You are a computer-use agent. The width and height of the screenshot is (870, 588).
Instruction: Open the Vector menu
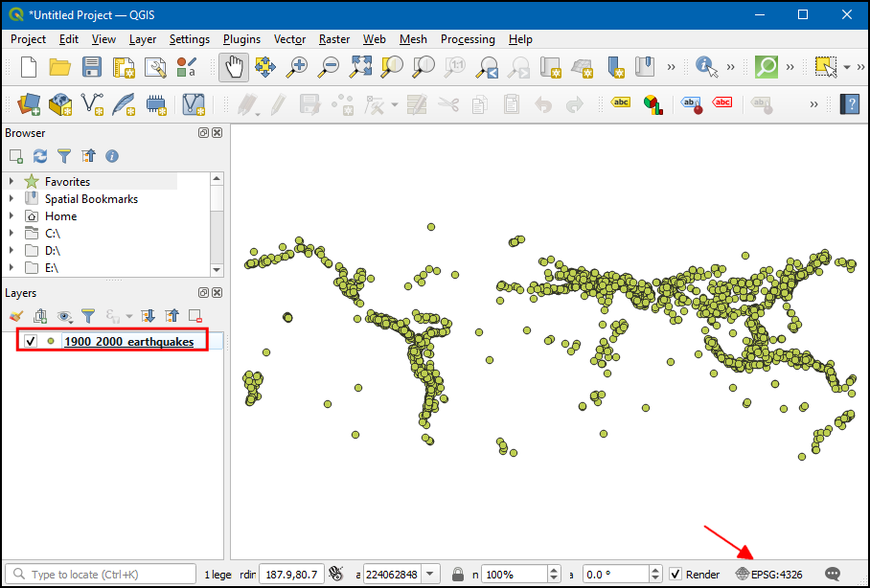point(289,39)
